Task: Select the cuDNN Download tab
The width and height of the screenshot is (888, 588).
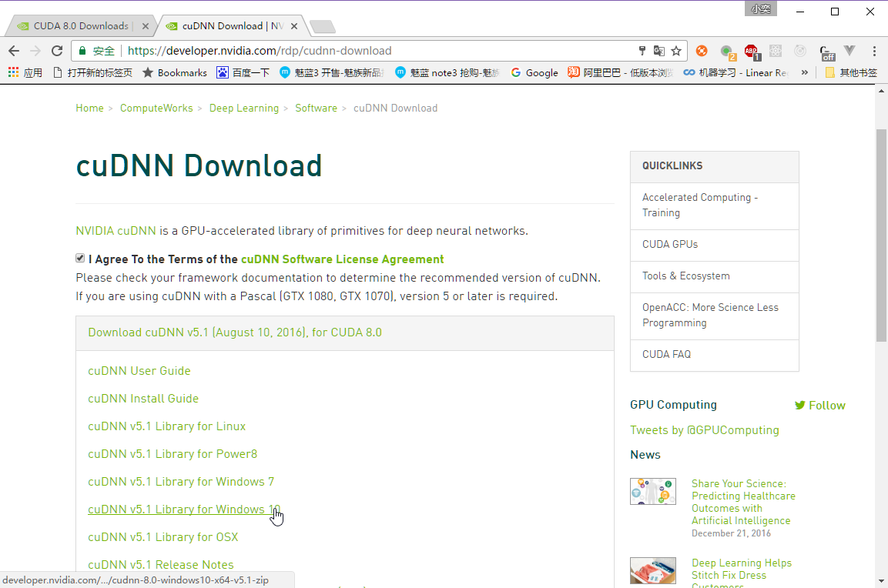Action: click(232, 26)
